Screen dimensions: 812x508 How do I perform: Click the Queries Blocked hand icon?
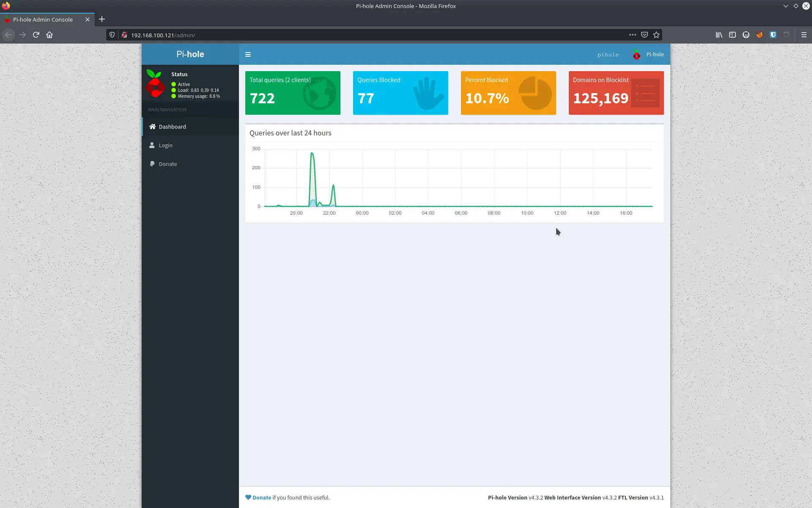click(x=428, y=94)
